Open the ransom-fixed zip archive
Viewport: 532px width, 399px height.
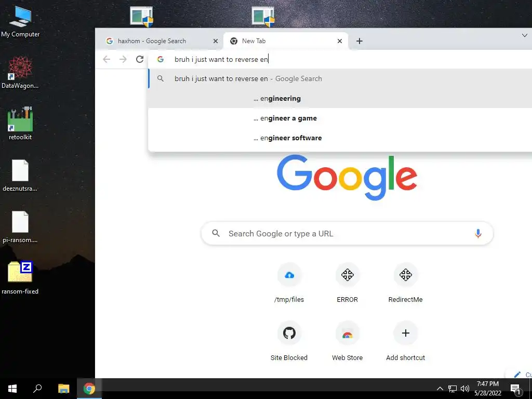tap(20, 278)
